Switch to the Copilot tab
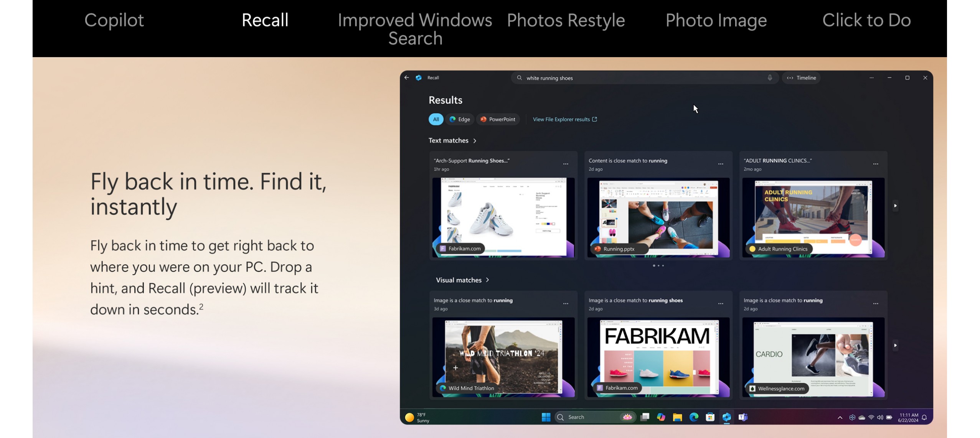 tap(114, 20)
